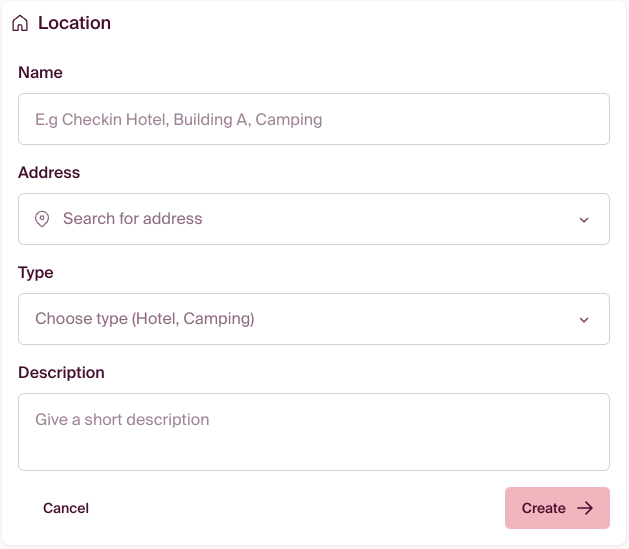629x549 pixels.
Task: Click the 'Address' field label
Action: (49, 173)
